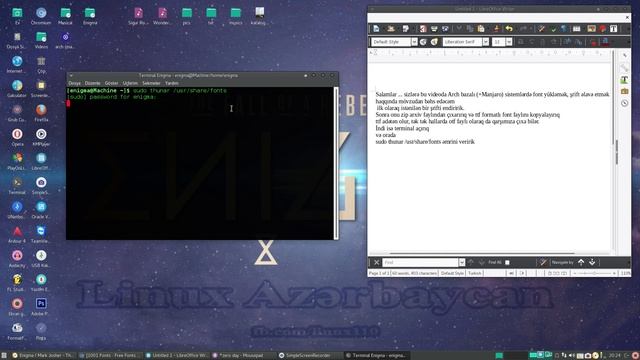Viewport: 640px width, 360px height.
Task: Click the New document icon in Writer toolbar
Action: click(376, 29)
